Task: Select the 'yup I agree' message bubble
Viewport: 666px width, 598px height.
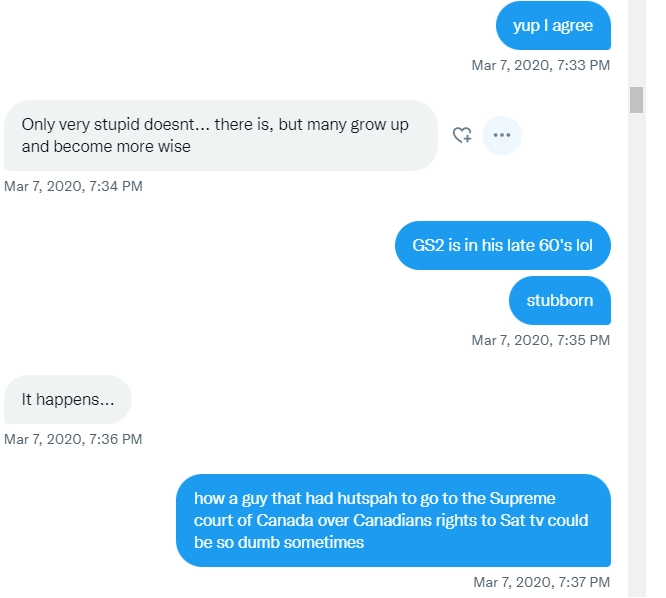Action: point(553,25)
